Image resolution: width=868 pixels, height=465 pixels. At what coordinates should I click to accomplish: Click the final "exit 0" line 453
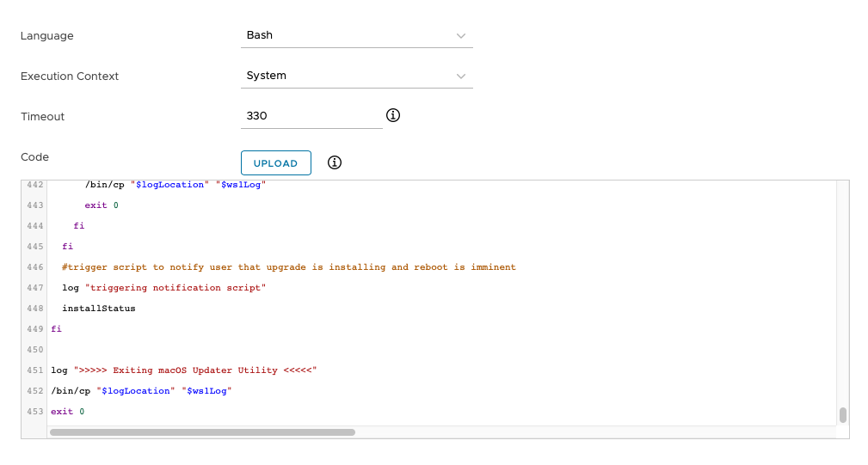pos(68,412)
